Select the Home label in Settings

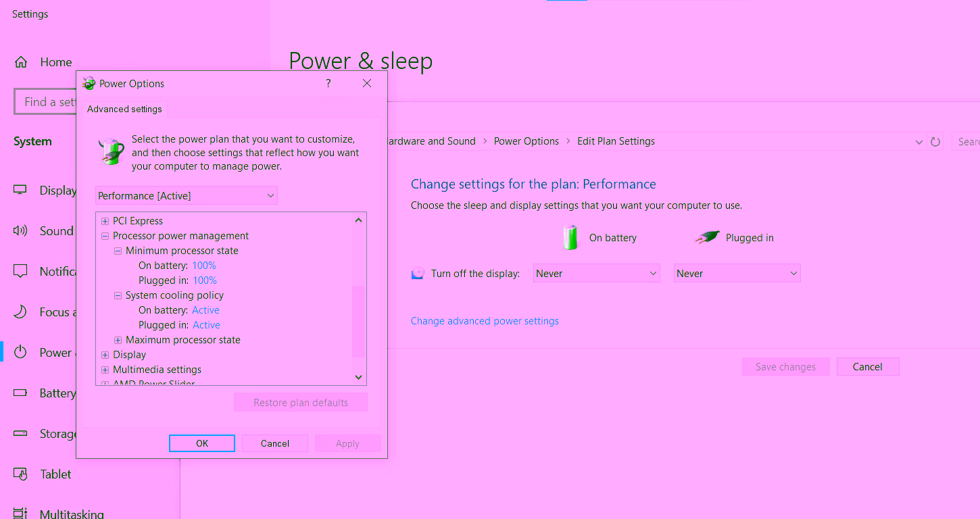56,62
